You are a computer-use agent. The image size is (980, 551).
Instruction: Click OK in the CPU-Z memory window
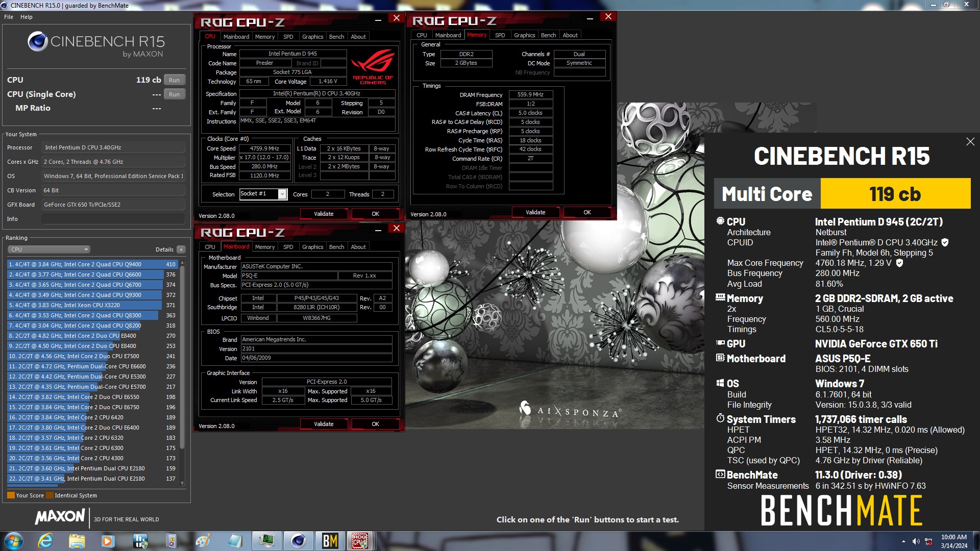587,212
